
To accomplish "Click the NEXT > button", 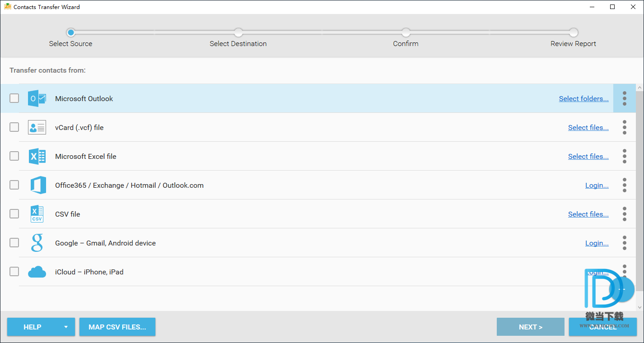I will [x=531, y=327].
